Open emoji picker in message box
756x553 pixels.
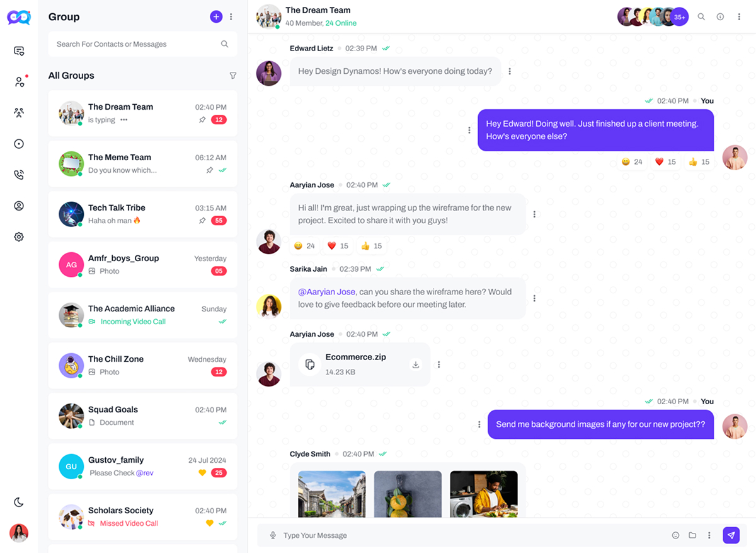tap(675, 535)
